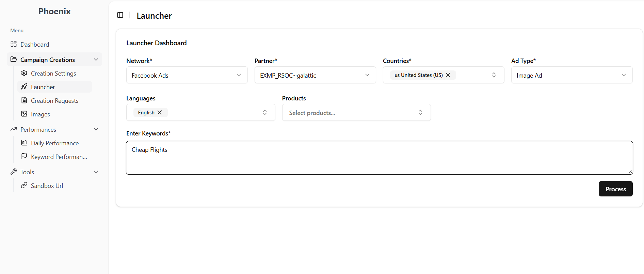Click the Enter Keywords text area

coord(379,158)
